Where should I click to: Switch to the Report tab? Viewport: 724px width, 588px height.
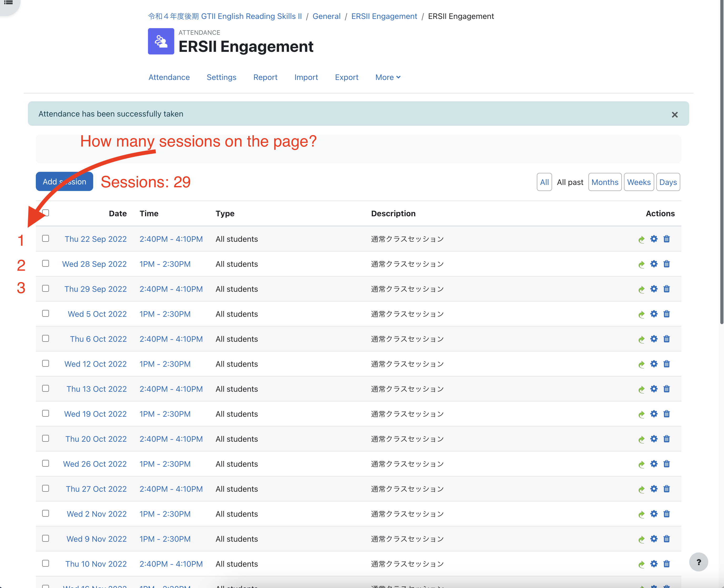coord(265,77)
